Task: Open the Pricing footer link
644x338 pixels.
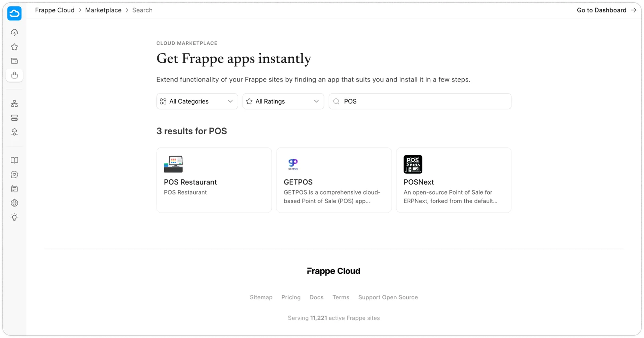Action: point(291,297)
